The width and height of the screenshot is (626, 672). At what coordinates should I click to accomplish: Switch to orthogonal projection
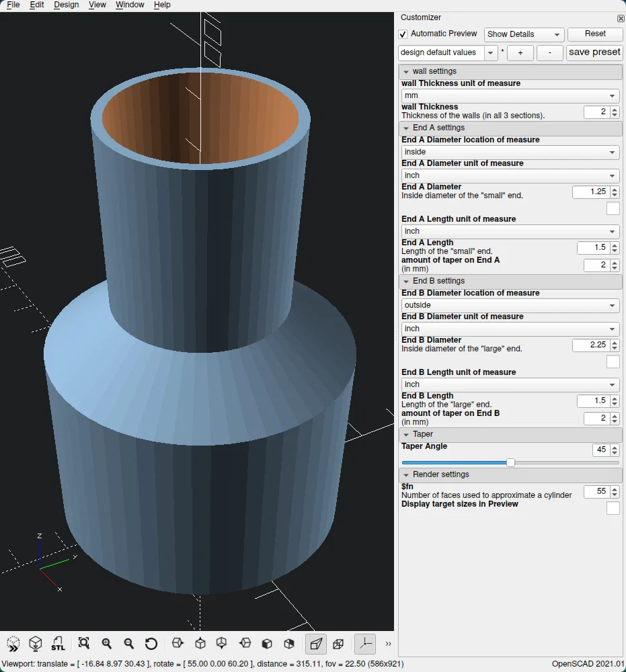(338, 644)
